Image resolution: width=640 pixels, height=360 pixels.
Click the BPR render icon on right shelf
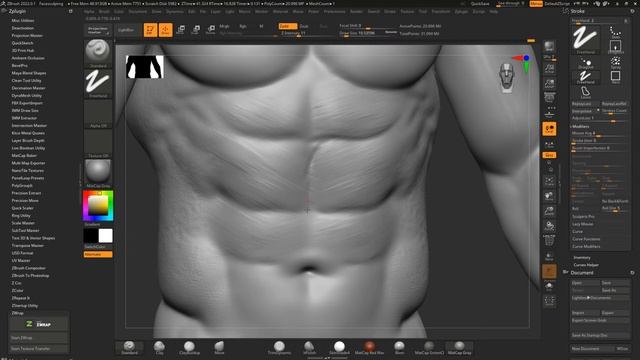coord(549,47)
